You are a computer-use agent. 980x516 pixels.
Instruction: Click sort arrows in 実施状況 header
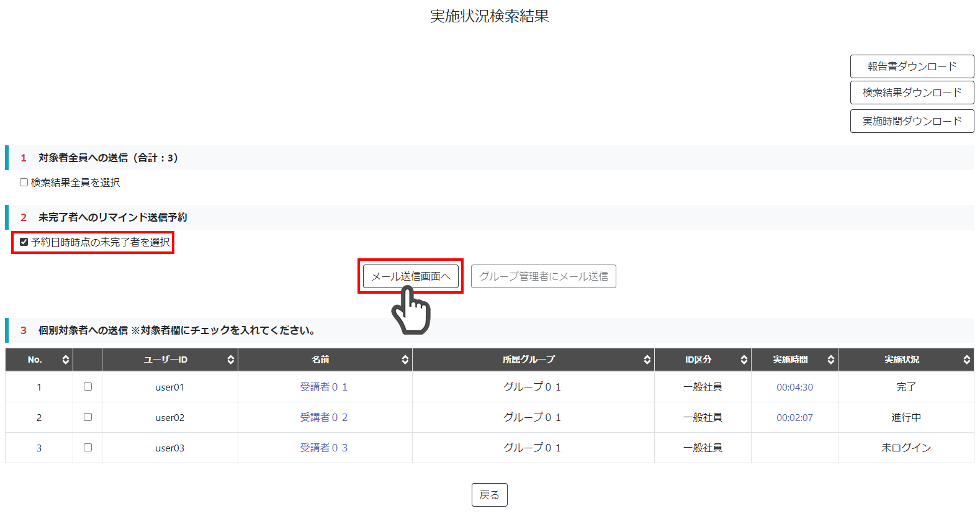[x=966, y=360]
